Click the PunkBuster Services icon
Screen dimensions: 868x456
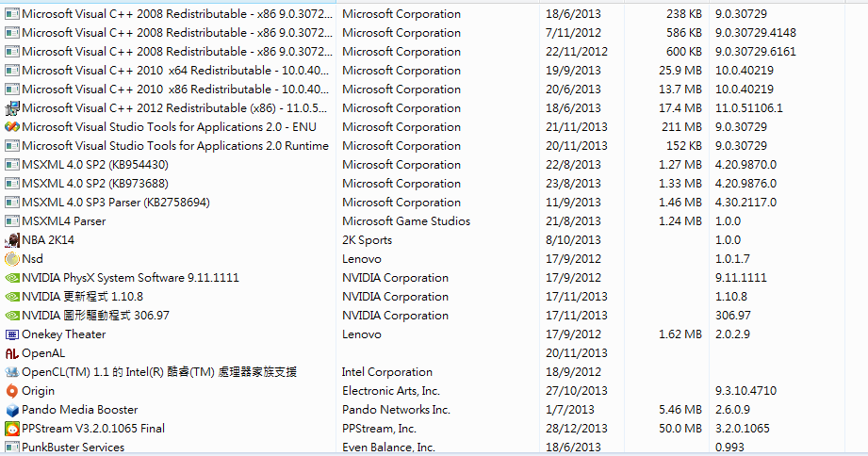[11, 448]
